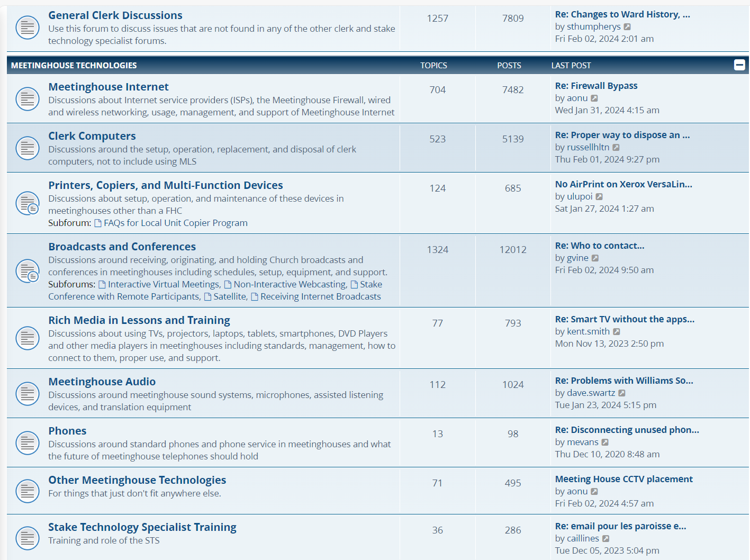750x560 pixels.
Task: Open Stake Technology Specialist Training forum
Action: 142,527
